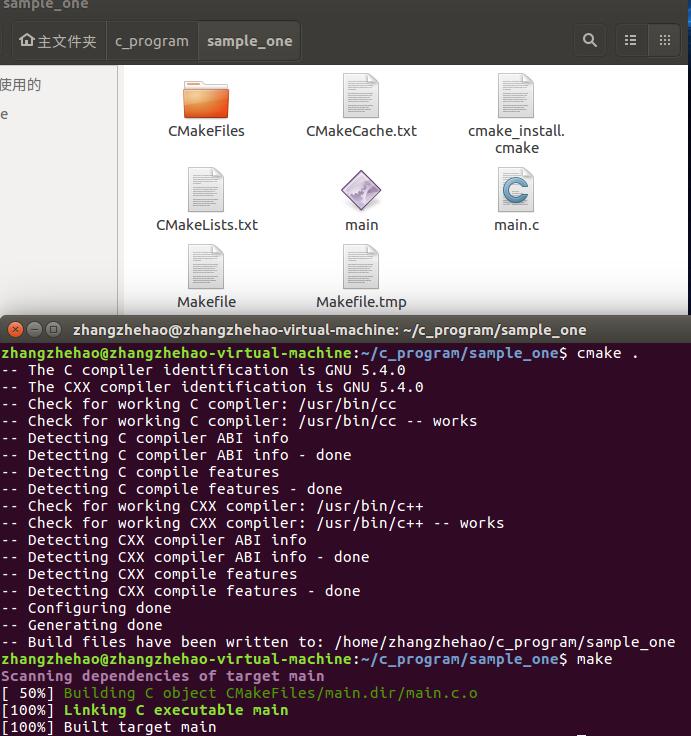Click the cmake_install.cmake label
This screenshot has width=691, height=736.
(x=516, y=139)
